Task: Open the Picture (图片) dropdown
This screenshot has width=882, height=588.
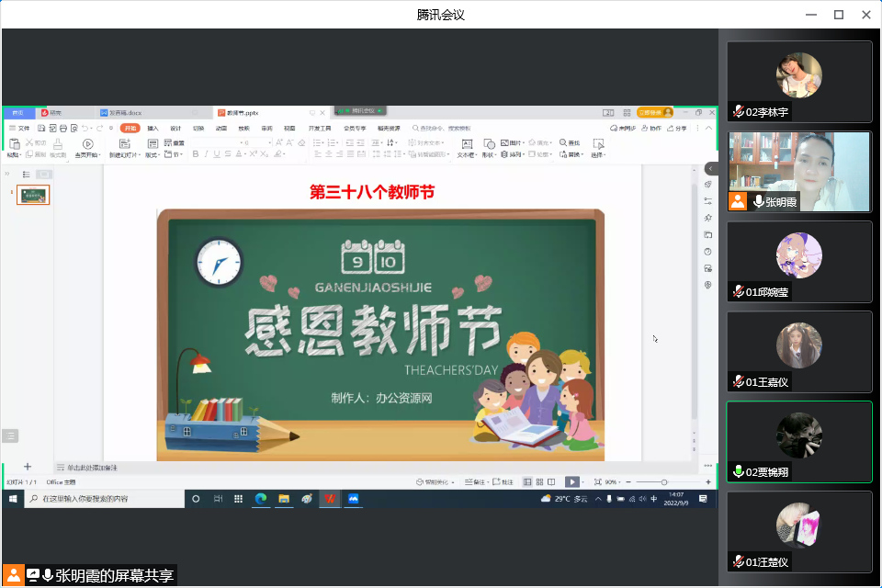Action: pos(513,143)
